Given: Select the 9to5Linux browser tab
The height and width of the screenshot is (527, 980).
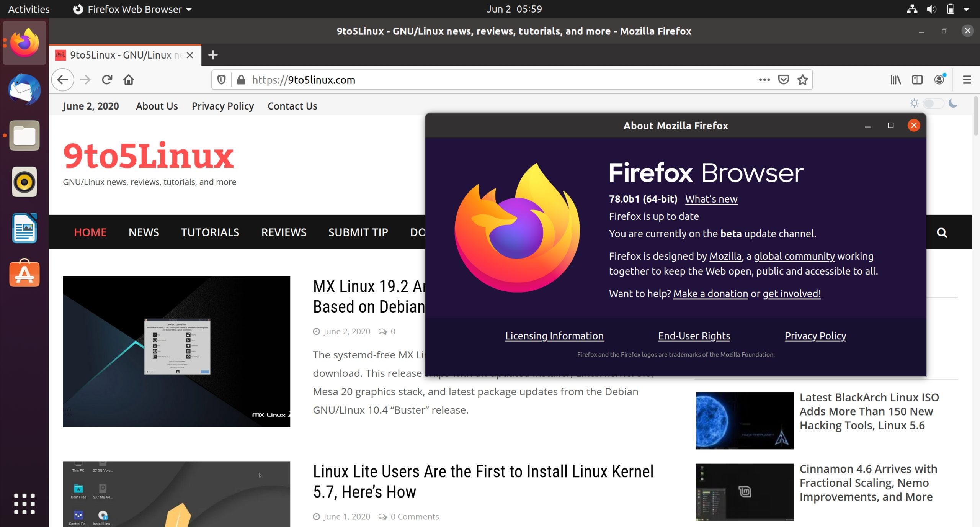Looking at the screenshot, I should 125,55.
